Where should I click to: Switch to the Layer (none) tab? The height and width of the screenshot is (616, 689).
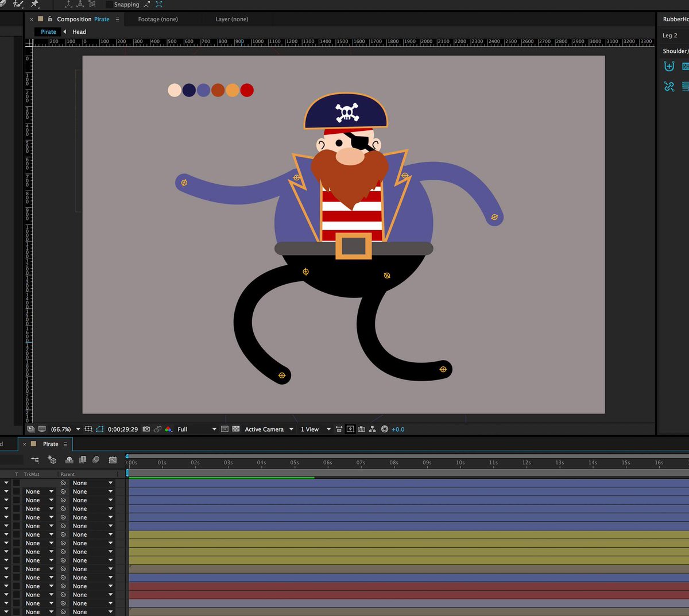pyautogui.click(x=231, y=19)
